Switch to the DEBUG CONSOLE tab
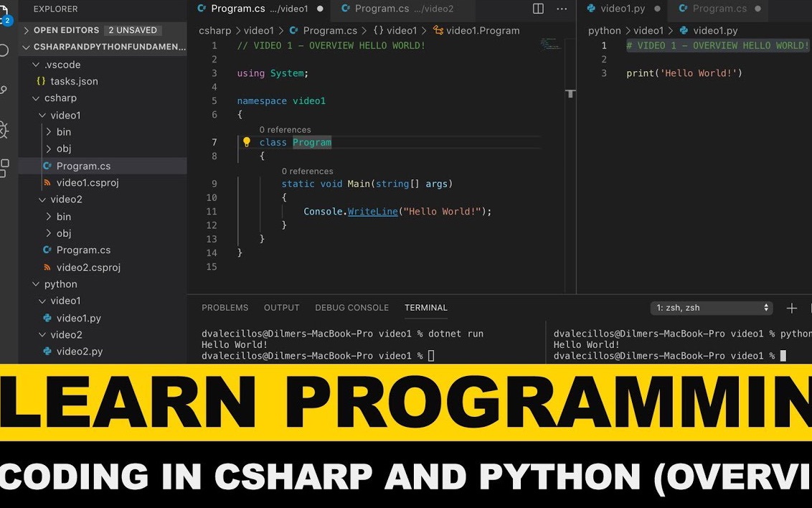This screenshot has height=508, width=812. pos(351,307)
